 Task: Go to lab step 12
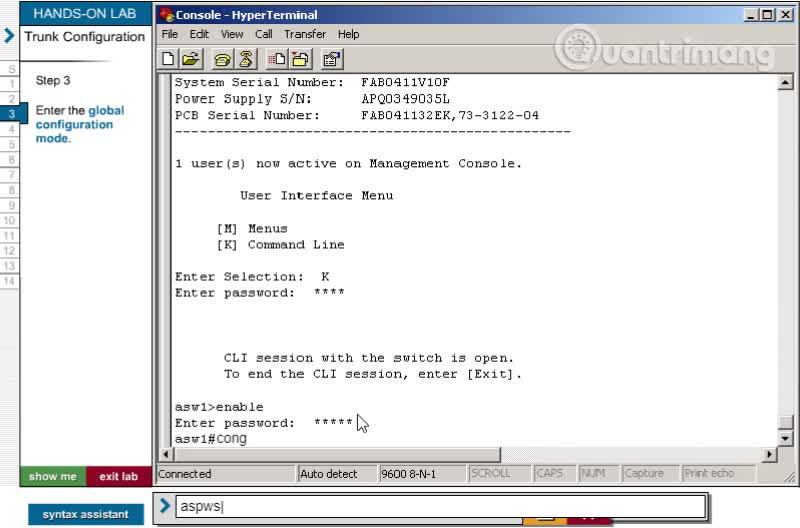pos(10,251)
